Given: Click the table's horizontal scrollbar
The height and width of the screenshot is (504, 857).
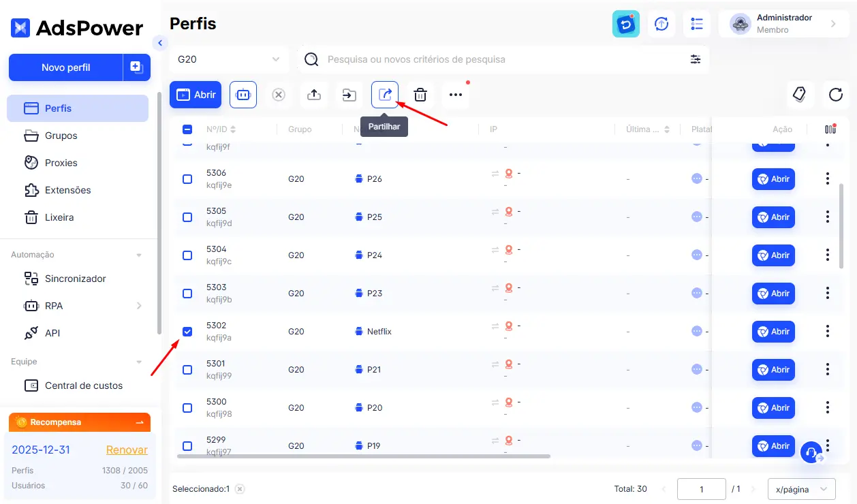Looking at the screenshot, I should pyautogui.click(x=364, y=456).
